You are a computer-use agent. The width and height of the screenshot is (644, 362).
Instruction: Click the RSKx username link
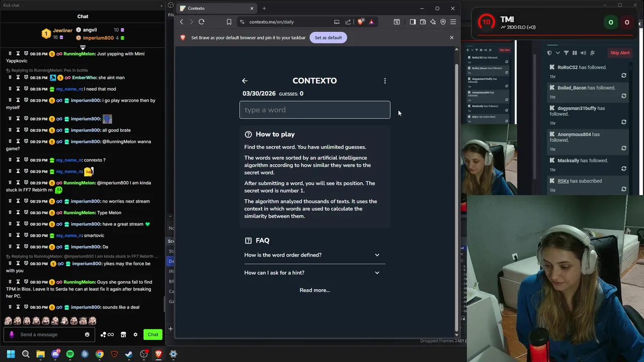point(563,181)
